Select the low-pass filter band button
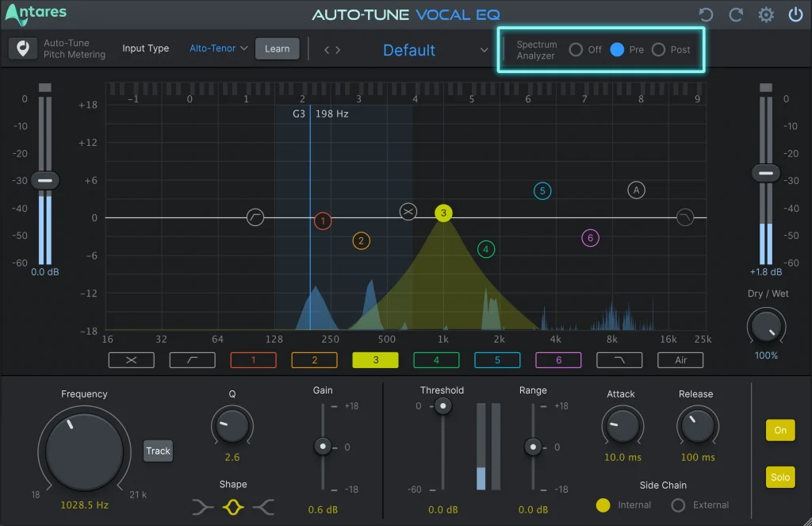Viewport: 812px width, 526px height. tap(619, 360)
